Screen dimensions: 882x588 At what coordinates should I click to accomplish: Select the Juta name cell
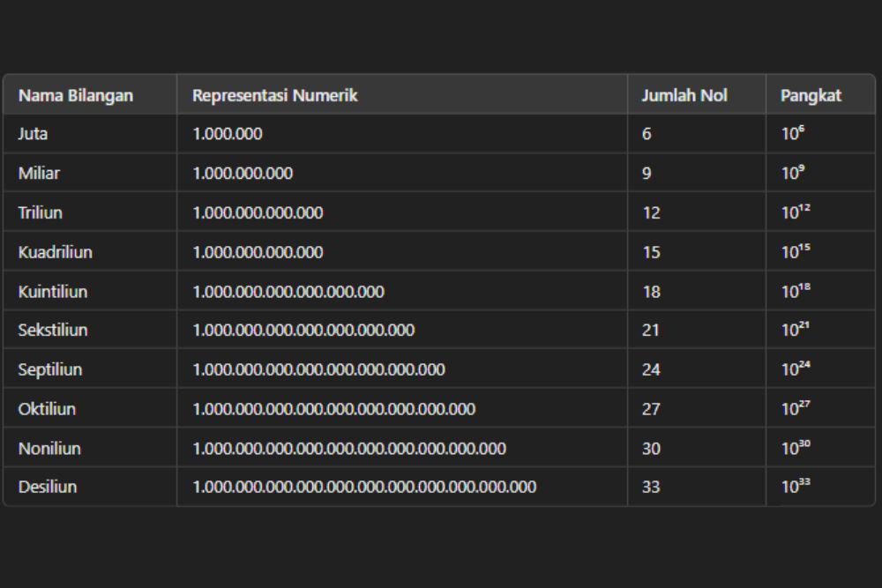click(x=33, y=134)
